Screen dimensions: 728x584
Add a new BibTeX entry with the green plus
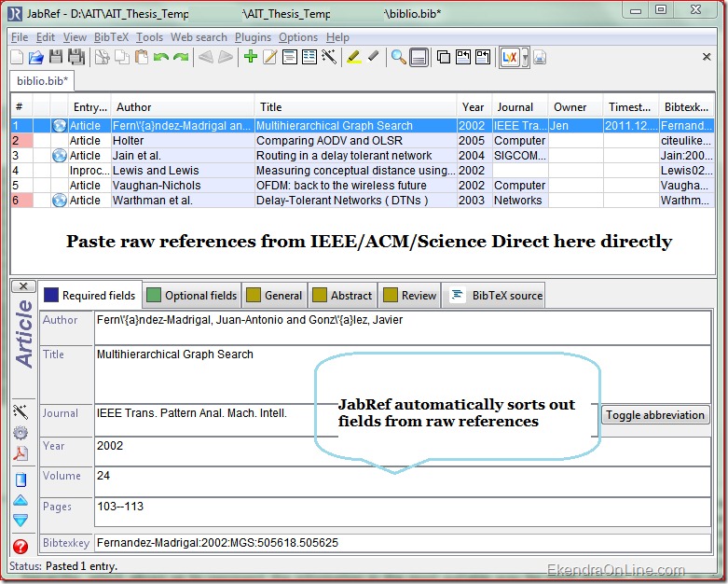(x=251, y=57)
